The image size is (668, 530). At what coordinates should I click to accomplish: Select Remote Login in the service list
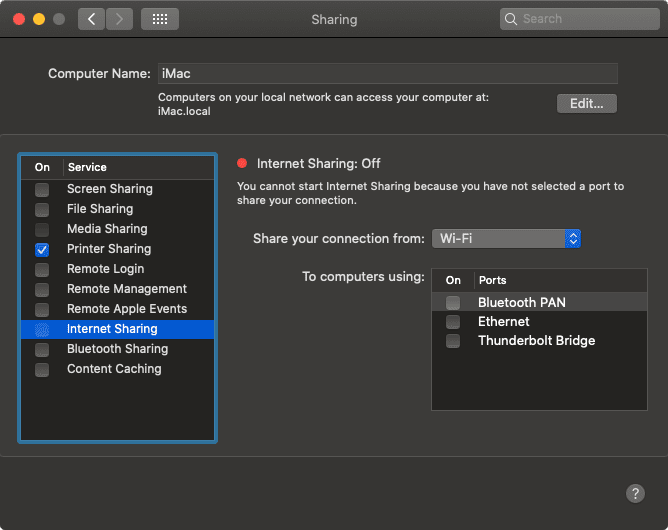(105, 269)
